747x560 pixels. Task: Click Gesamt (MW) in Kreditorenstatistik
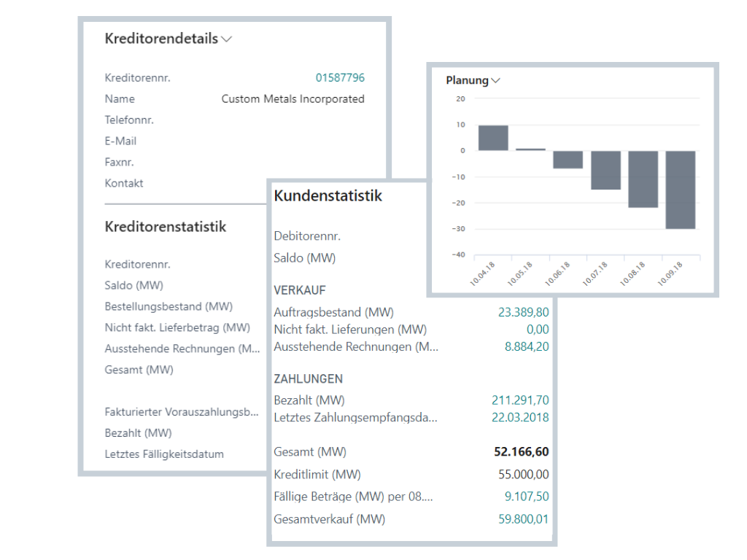click(x=139, y=370)
